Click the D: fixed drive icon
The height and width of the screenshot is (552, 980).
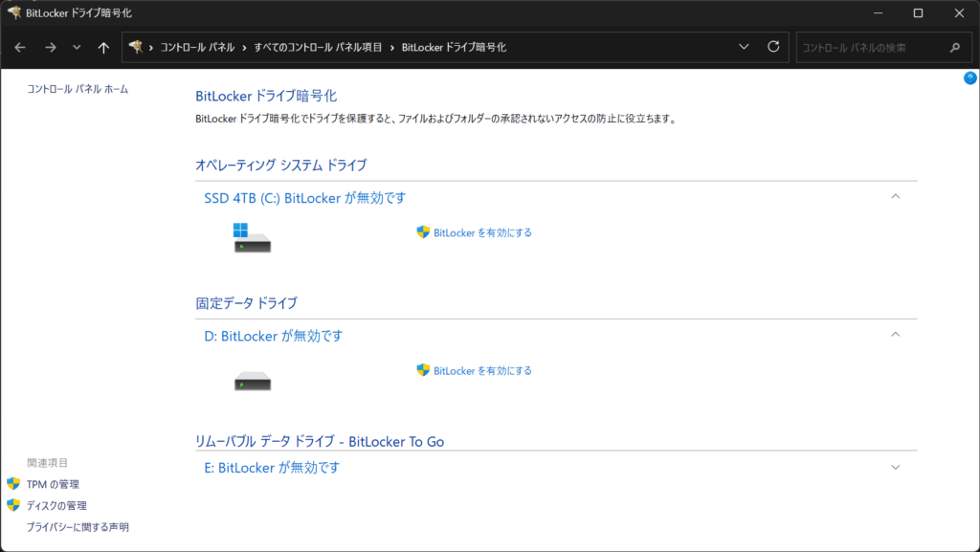pos(253,381)
